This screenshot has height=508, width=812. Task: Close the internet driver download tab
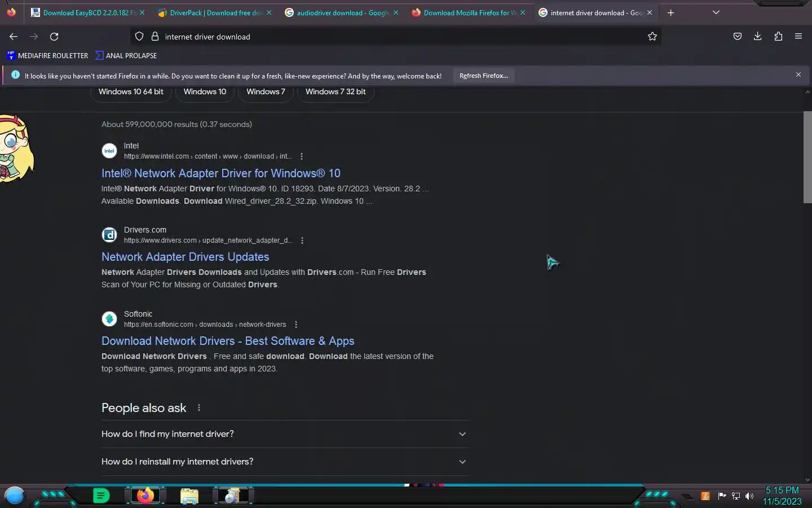point(650,12)
